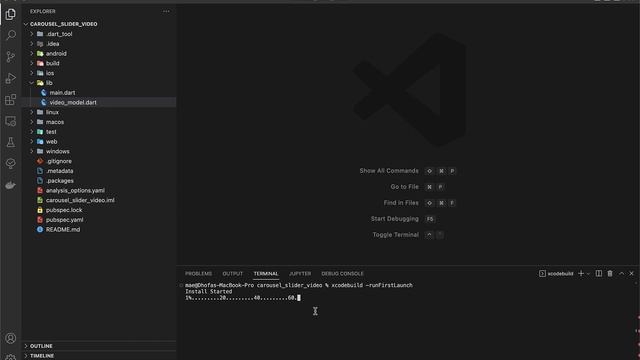This screenshot has height=360, width=640.
Task: Open the Manage gear icon
Action: (x=11, y=357)
